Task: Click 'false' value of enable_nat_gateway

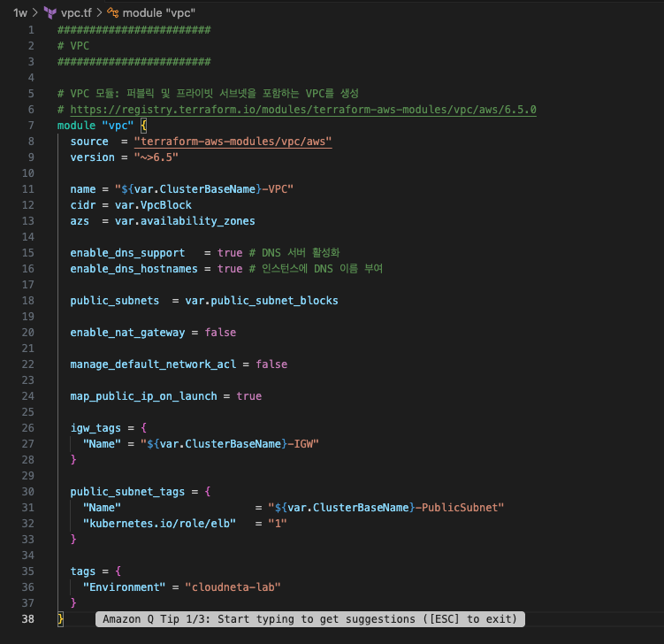Action: [x=220, y=333]
